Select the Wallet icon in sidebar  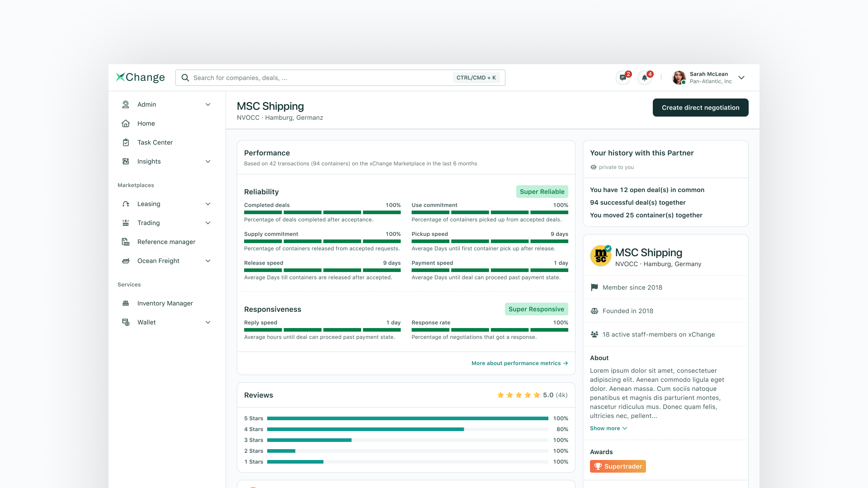click(126, 322)
